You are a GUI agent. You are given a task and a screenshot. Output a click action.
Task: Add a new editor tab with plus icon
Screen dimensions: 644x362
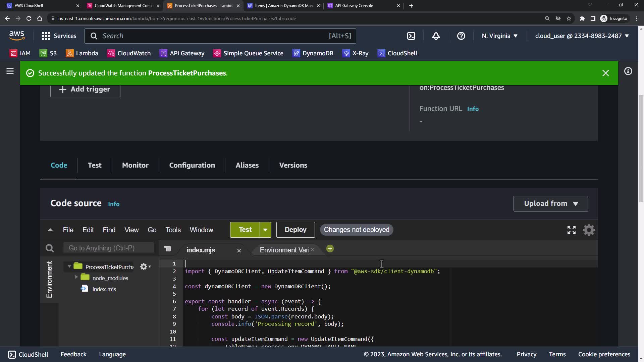[x=330, y=249]
